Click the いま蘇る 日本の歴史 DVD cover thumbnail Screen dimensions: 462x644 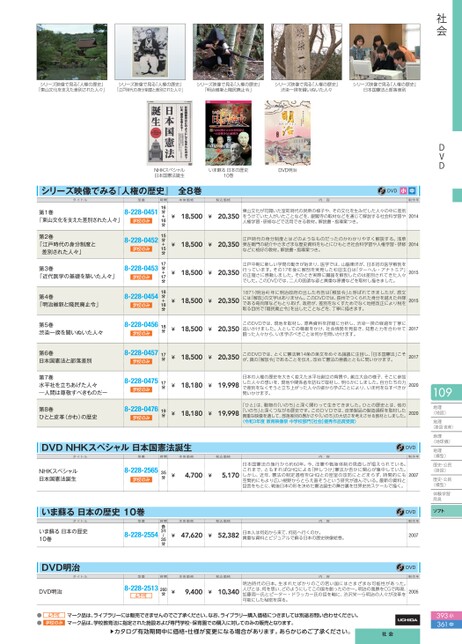228,133
